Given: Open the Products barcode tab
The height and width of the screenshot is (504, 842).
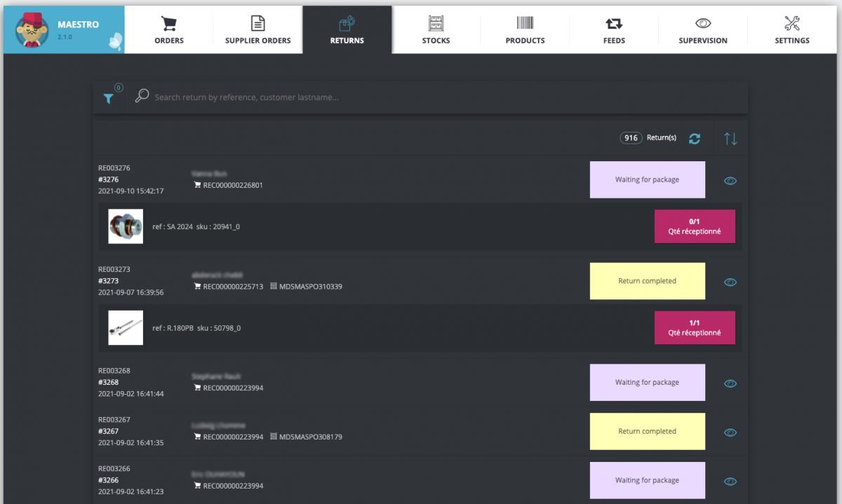Looking at the screenshot, I should pos(525,30).
